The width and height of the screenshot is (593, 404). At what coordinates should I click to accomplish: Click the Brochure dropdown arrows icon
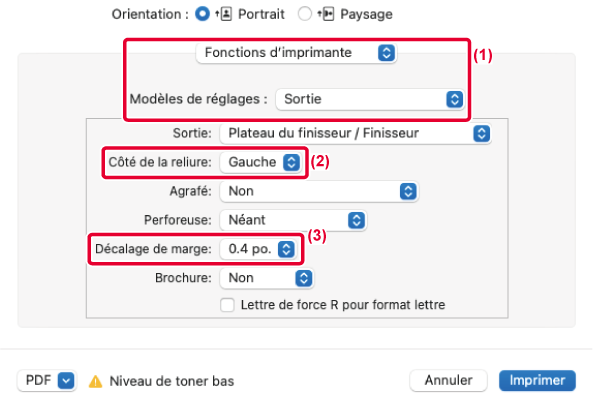click(304, 278)
